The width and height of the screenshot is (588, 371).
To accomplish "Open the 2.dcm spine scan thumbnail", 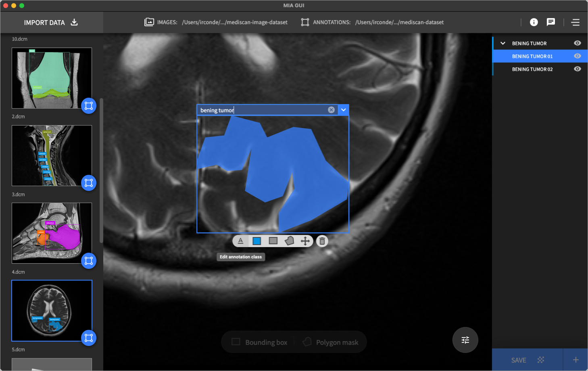I will point(52,155).
